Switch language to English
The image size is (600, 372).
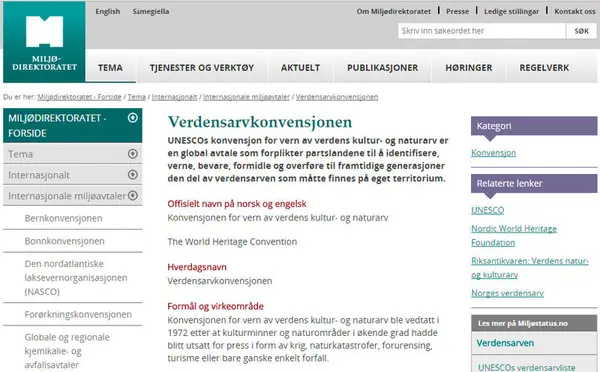tap(108, 11)
